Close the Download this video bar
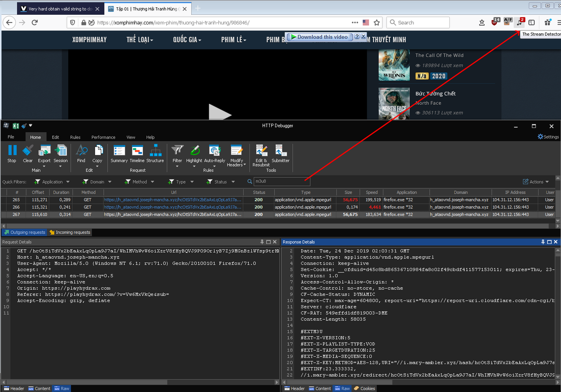Viewport: 561px width, 392px height. pos(363,36)
